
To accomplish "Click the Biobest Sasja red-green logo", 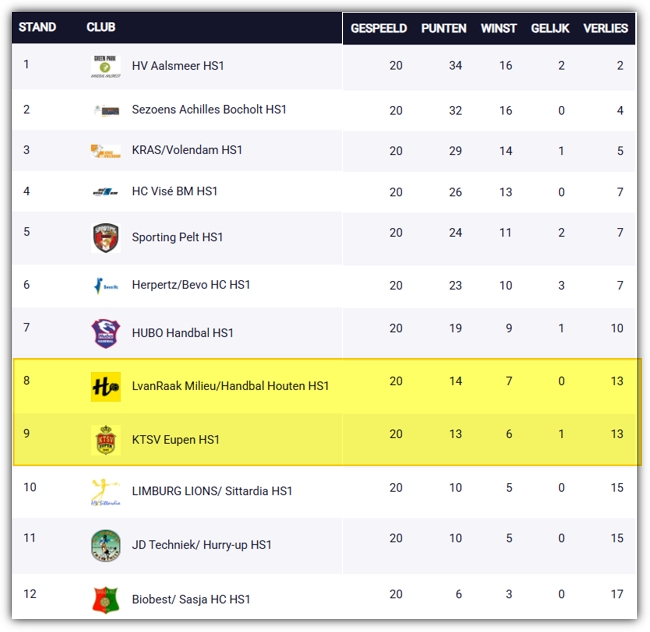I will (106, 600).
